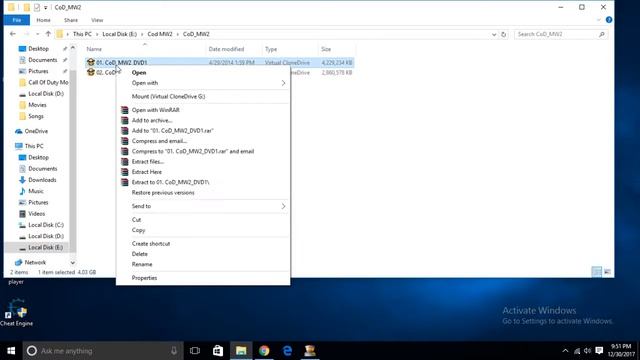Click the volume icon in system tray

(588, 351)
